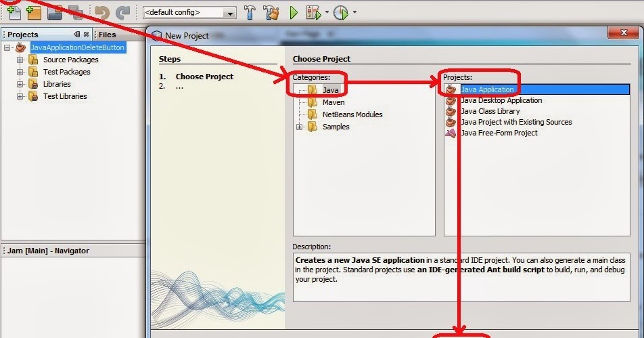This screenshot has height=338, width=644.
Task: Click icon beside Java Project with Existing Sources
Action: (x=451, y=122)
